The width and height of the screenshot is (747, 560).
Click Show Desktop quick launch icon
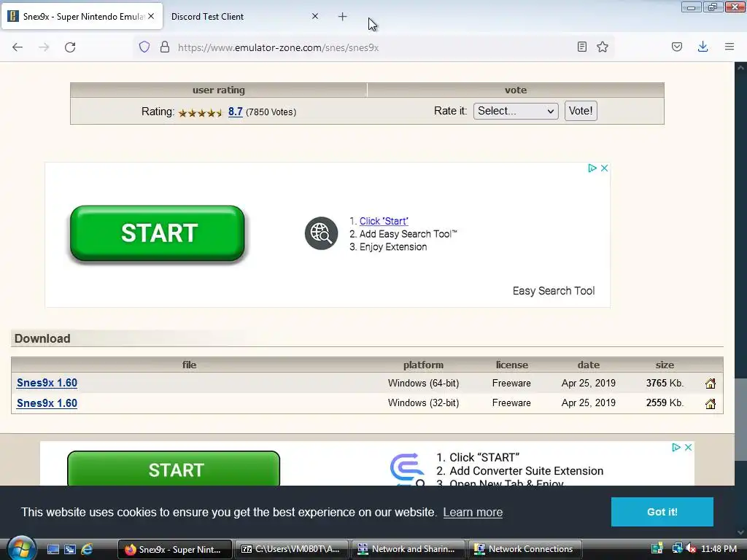53,549
